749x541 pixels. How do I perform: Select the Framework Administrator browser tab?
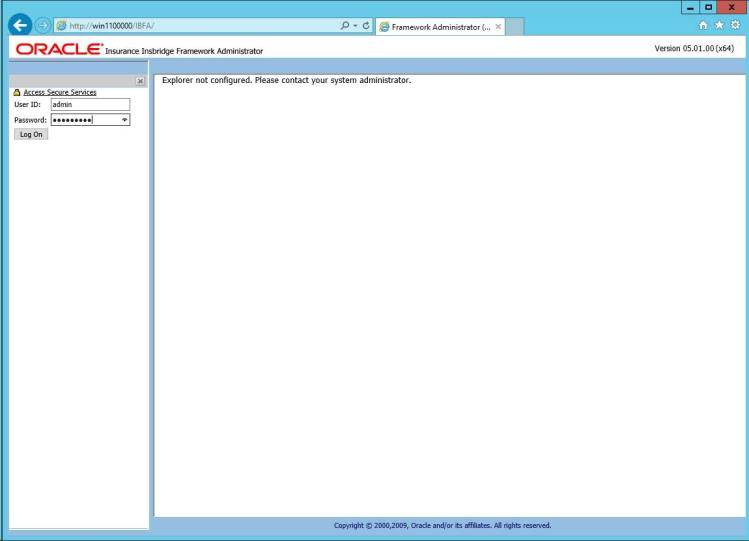[440, 27]
